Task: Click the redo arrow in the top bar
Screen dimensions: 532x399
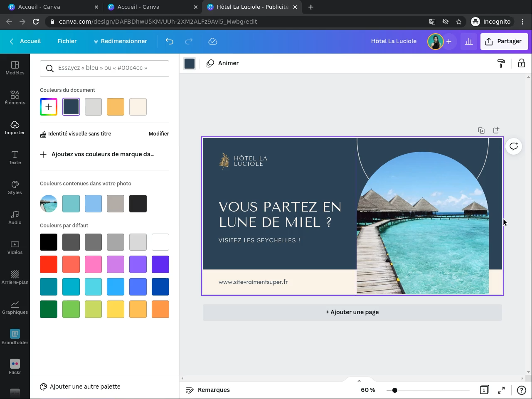Action: coord(189,41)
